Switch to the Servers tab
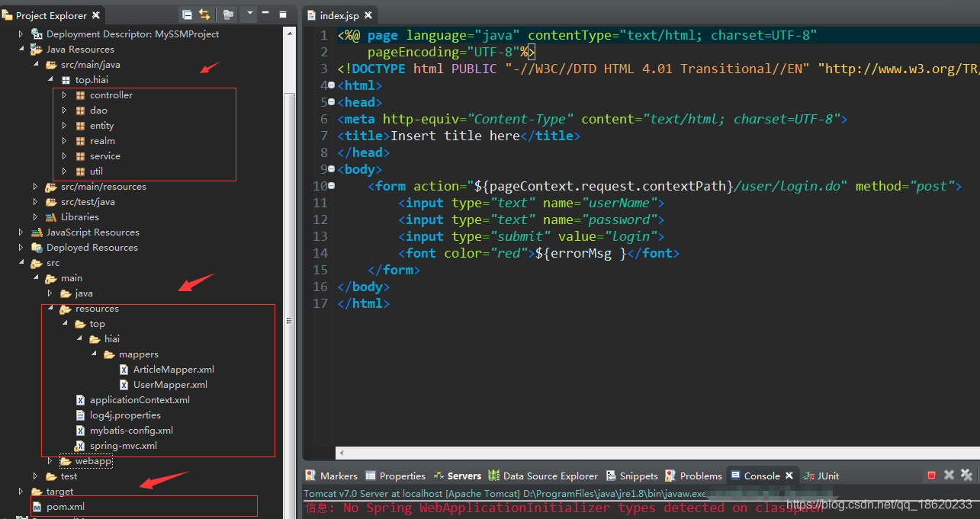 [458, 476]
